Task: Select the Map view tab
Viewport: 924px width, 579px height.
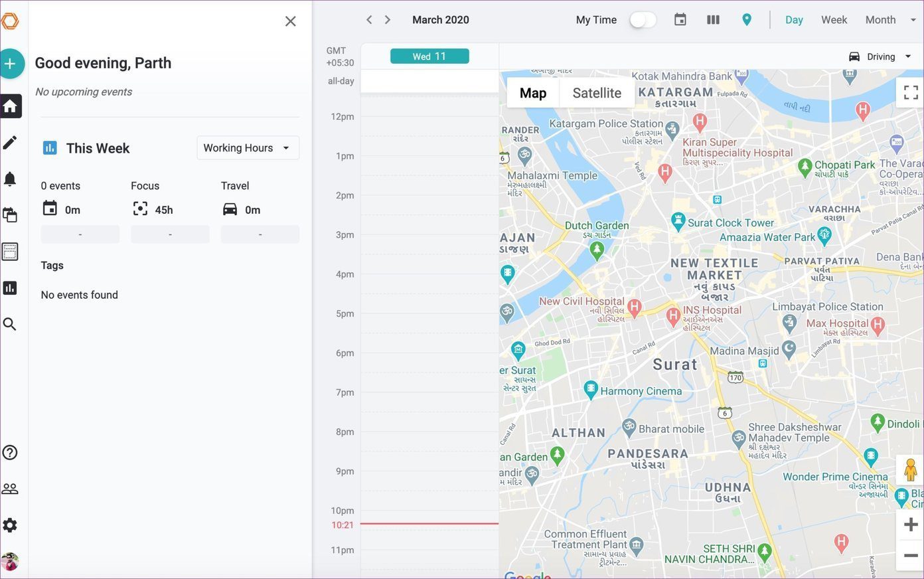Action: 533,93
